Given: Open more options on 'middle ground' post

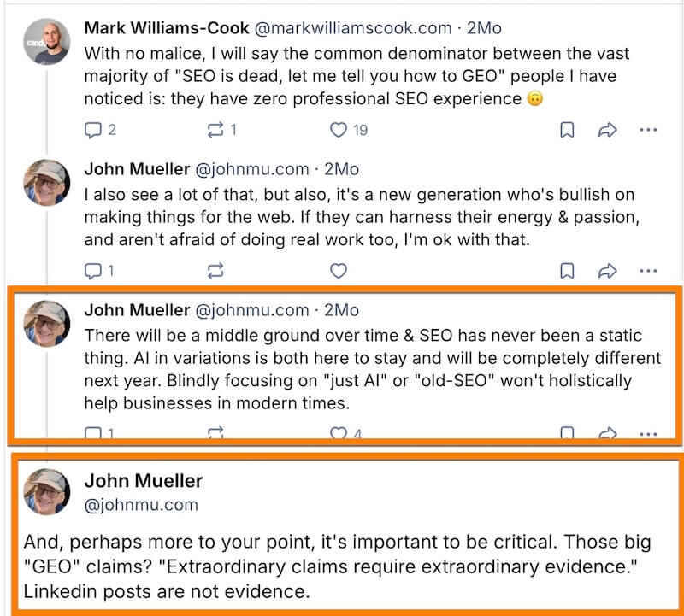Looking at the screenshot, I should coord(648,433).
